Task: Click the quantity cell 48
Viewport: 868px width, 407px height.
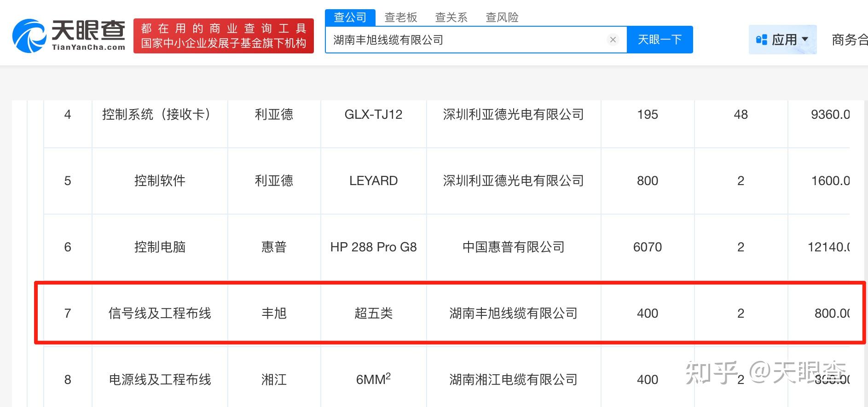Action: pos(741,115)
